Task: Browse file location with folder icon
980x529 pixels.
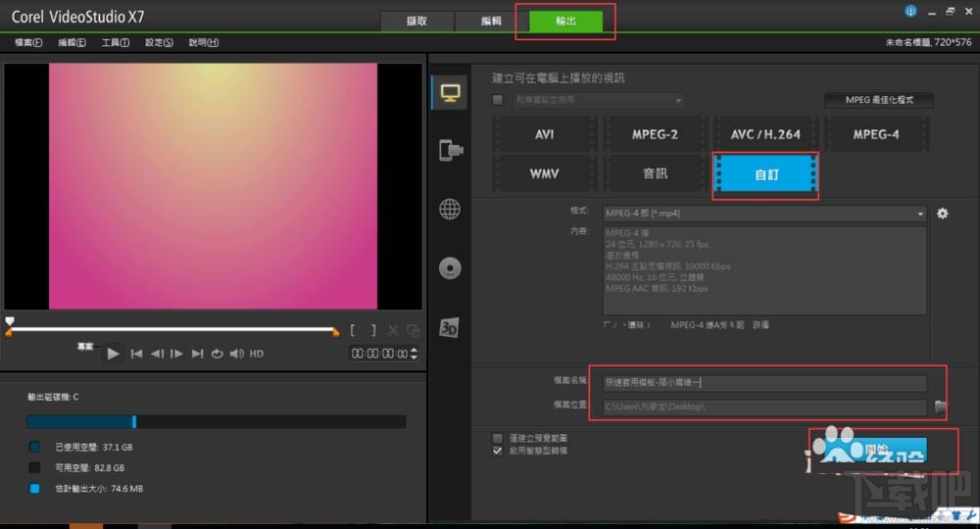Action: pyautogui.click(x=942, y=407)
